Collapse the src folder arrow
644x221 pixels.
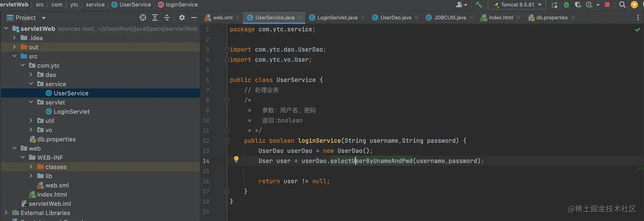(x=14, y=56)
